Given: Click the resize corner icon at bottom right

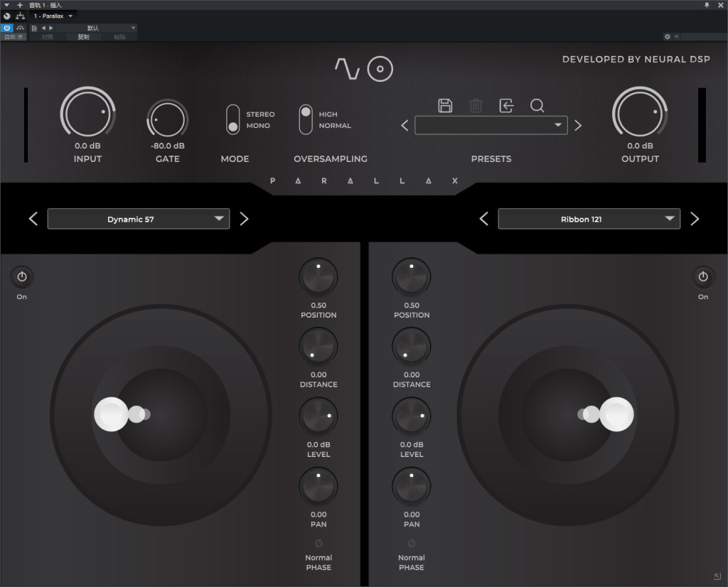Looking at the screenshot, I should [x=717, y=576].
